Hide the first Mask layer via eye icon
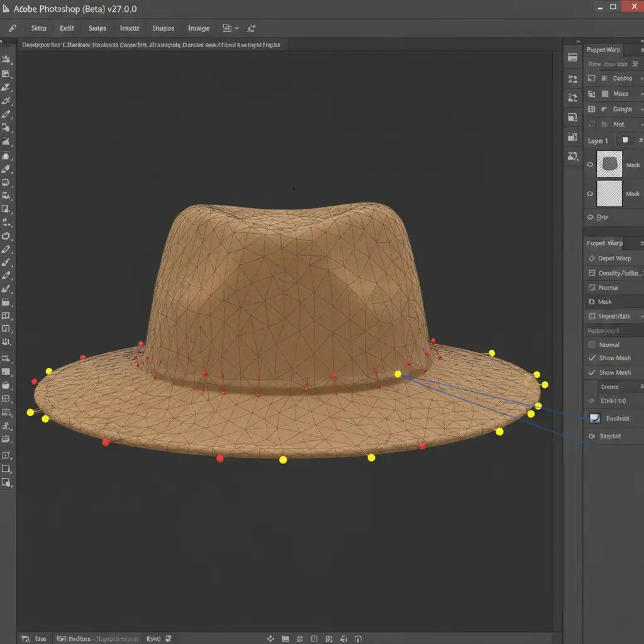644x644 pixels. pyautogui.click(x=590, y=165)
